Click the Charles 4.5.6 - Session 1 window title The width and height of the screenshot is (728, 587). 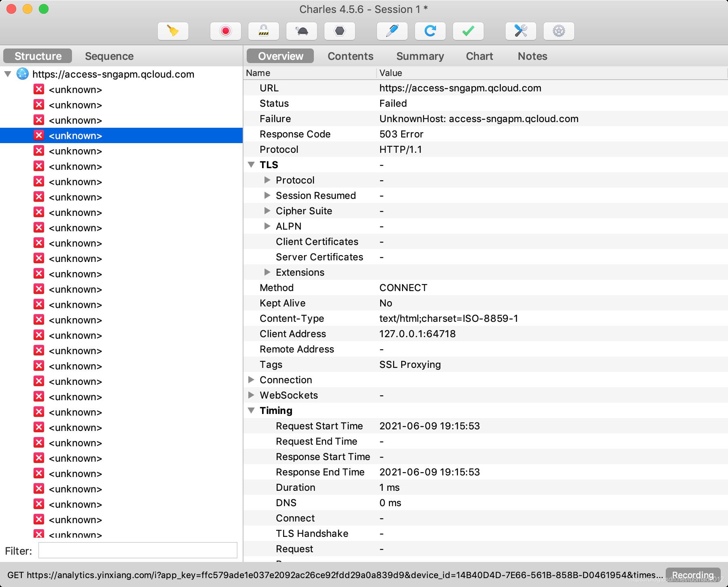coord(363,9)
